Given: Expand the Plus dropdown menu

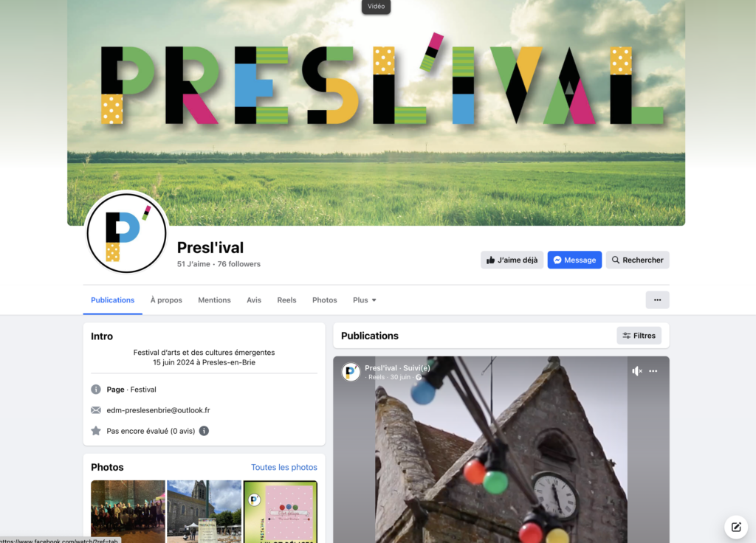Looking at the screenshot, I should [x=364, y=300].
